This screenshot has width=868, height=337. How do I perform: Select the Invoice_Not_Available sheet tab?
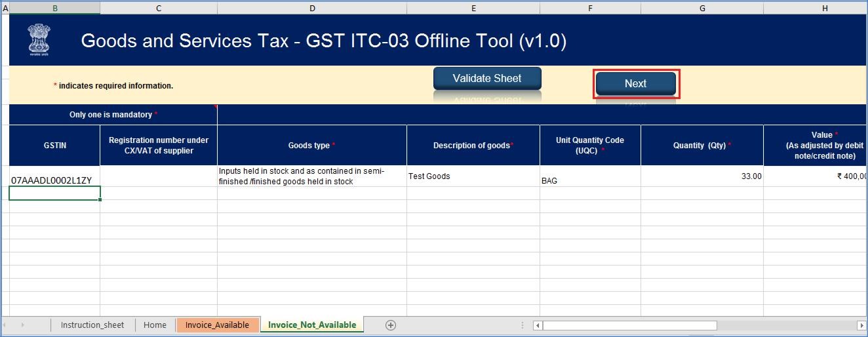click(312, 325)
